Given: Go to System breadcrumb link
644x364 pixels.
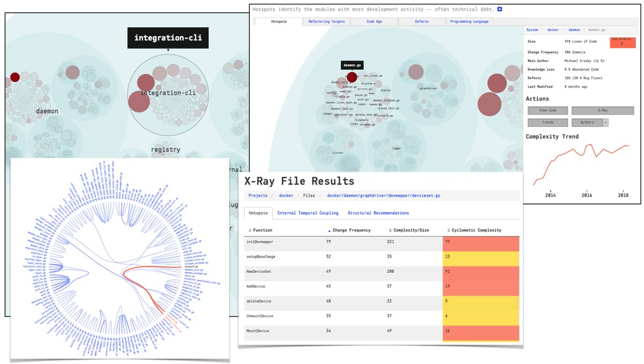Looking at the screenshot, I should (532, 30).
